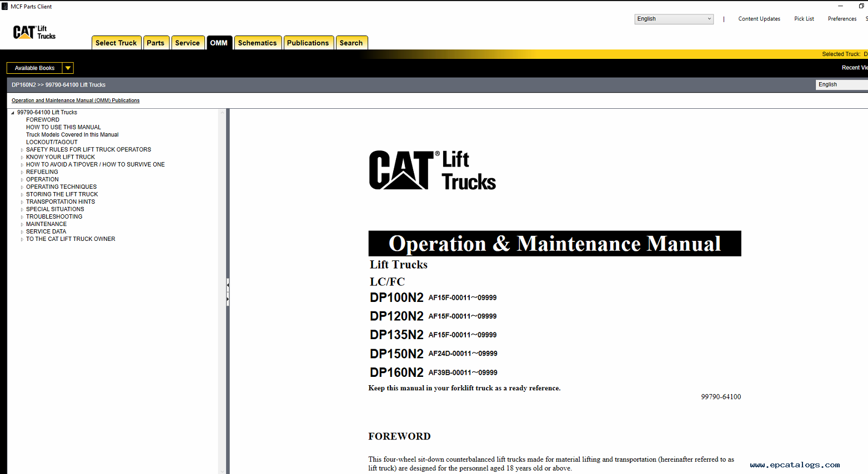Collapse the 99790-64100 Lift Trucks tree root
This screenshot has height=474, width=868.
click(13, 113)
